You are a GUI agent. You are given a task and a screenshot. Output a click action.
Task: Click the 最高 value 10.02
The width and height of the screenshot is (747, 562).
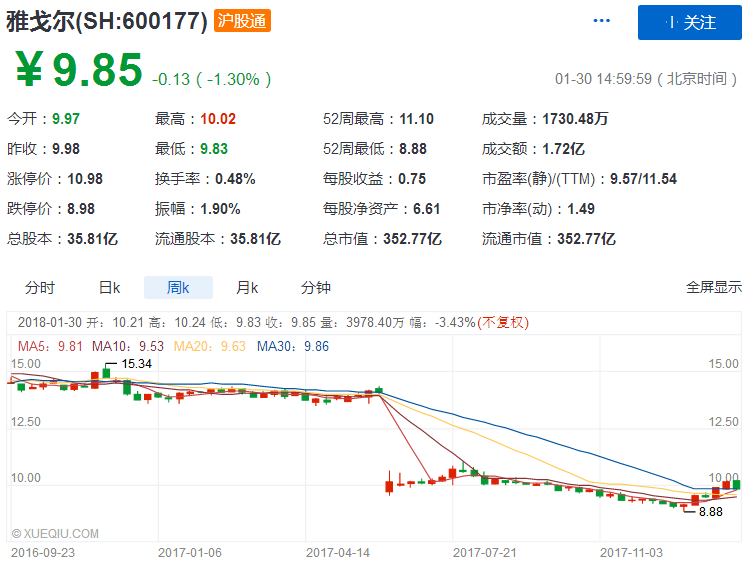[218, 119]
